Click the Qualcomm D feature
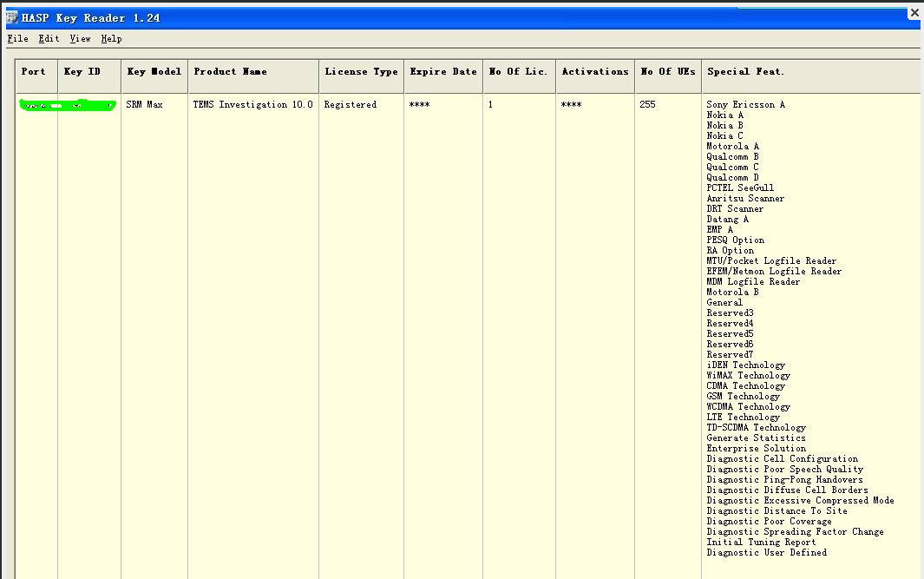Image resolution: width=924 pixels, height=579 pixels. pyautogui.click(x=732, y=177)
